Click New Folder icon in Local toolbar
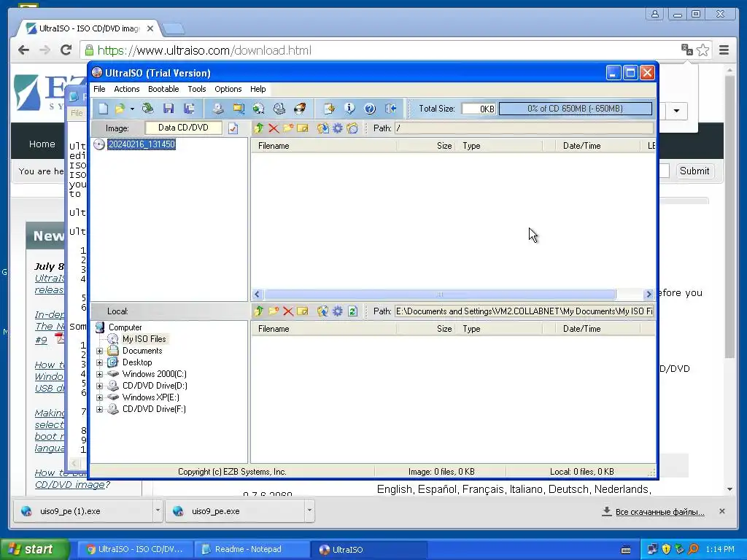The width and height of the screenshot is (747, 560). click(274, 311)
